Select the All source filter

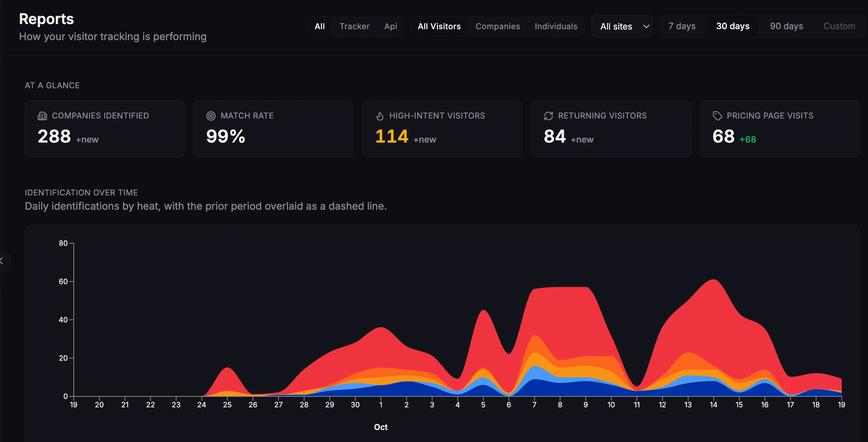click(320, 26)
